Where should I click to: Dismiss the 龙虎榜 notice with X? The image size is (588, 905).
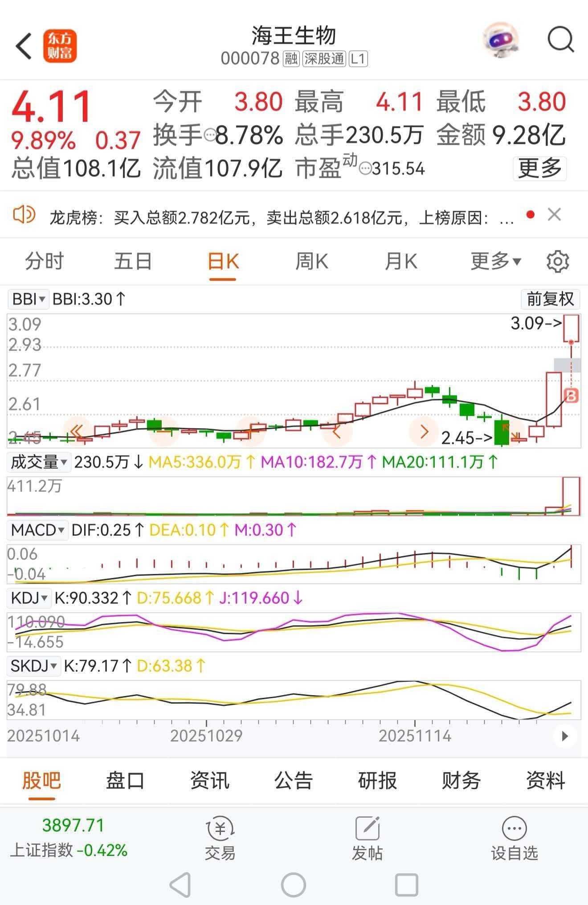pos(554,215)
